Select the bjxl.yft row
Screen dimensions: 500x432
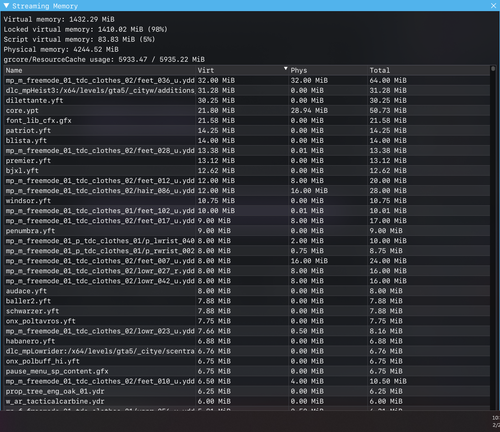click(247, 170)
